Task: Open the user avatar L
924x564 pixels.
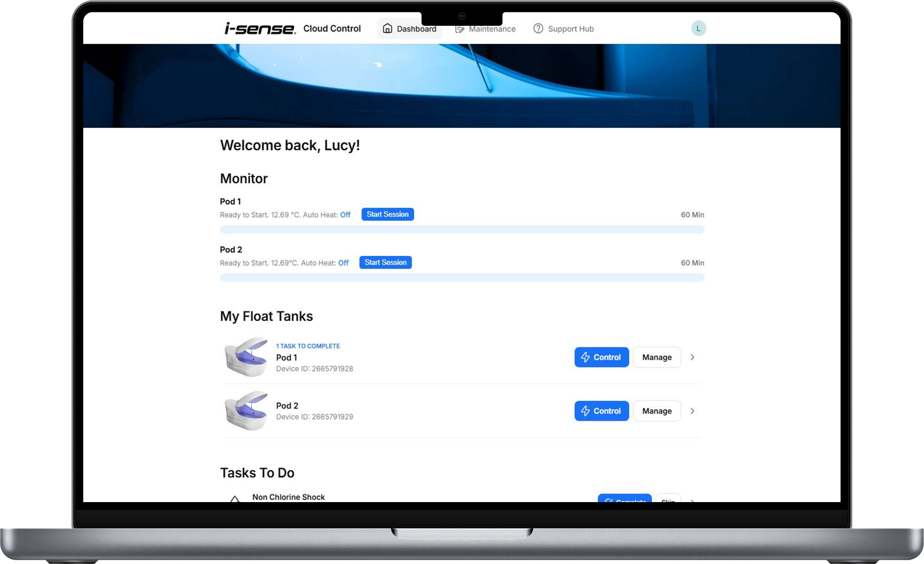Action: 698,28
